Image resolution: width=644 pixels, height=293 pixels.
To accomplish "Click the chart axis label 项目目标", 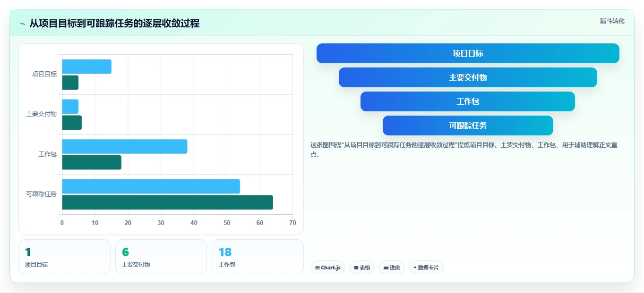I will pos(44,74).
